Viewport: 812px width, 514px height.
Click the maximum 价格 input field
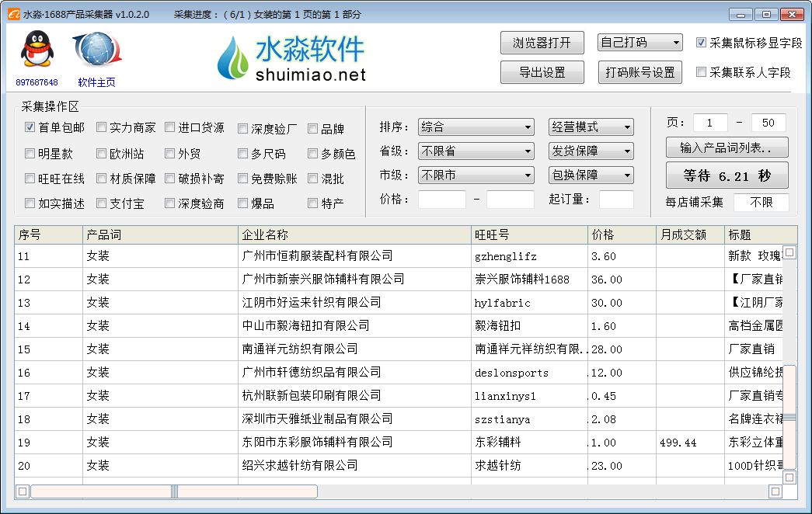point(510,200)
